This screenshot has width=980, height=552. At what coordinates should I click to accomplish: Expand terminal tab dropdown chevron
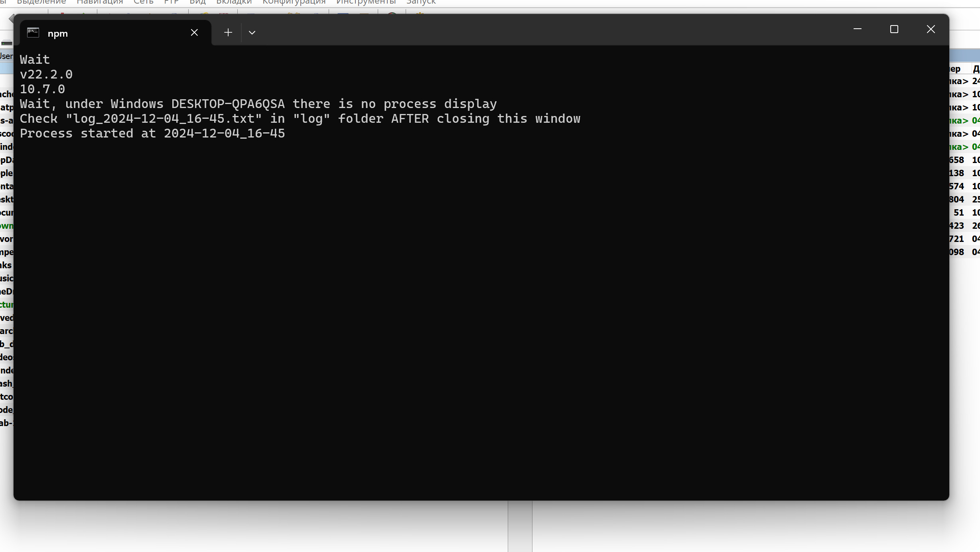click(252, 32)
